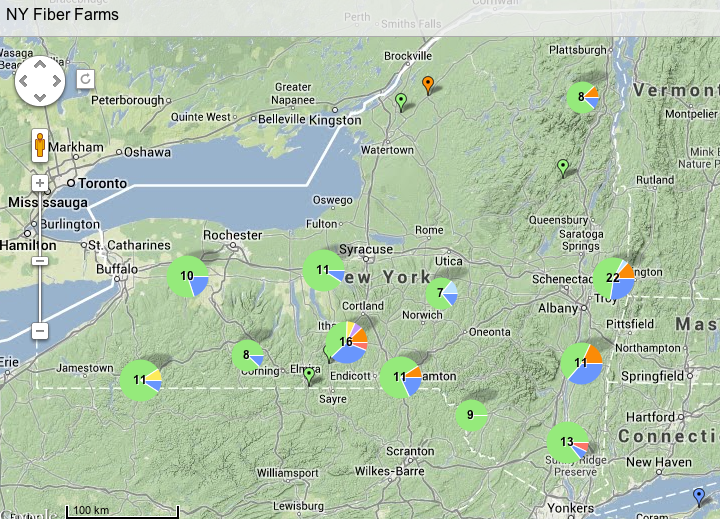Expand the cluster of 13 north of Yonkers
This screenshot has width=720, height=519.
click(568, 442)
